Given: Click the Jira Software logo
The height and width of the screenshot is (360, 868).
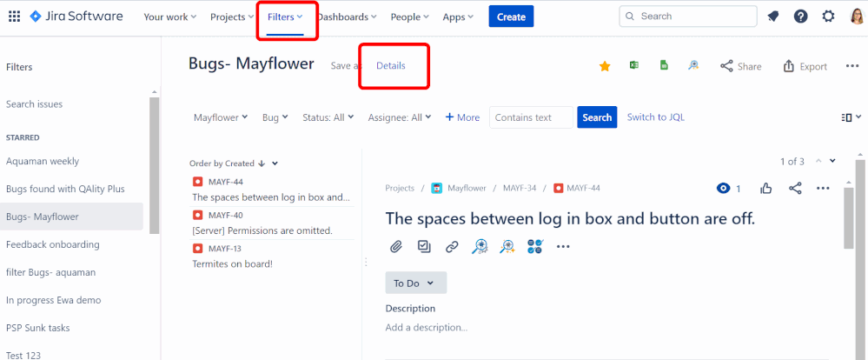Looking at the screenshot, I should (76, 17).
